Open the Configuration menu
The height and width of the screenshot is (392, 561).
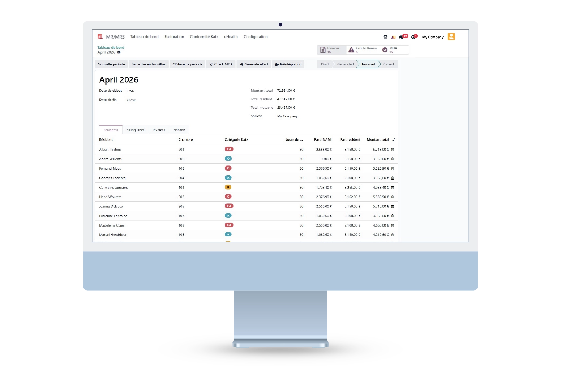click(256, 37)
